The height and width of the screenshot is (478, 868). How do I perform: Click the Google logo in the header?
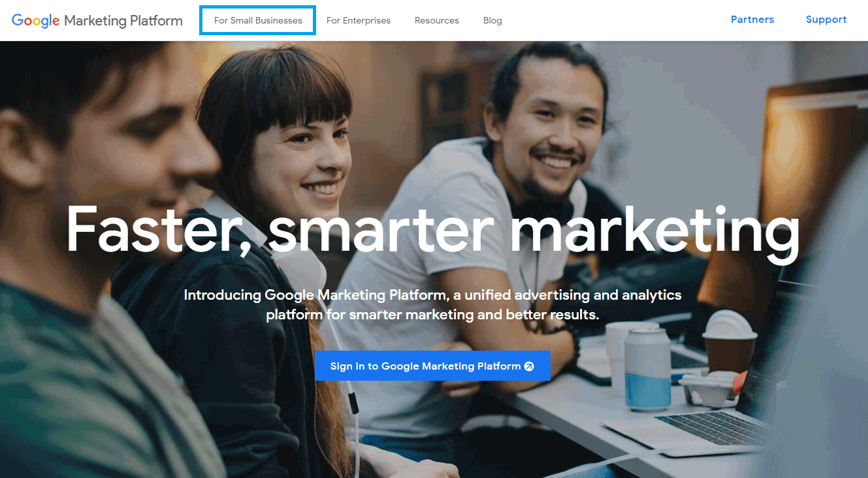pos(36,20)
